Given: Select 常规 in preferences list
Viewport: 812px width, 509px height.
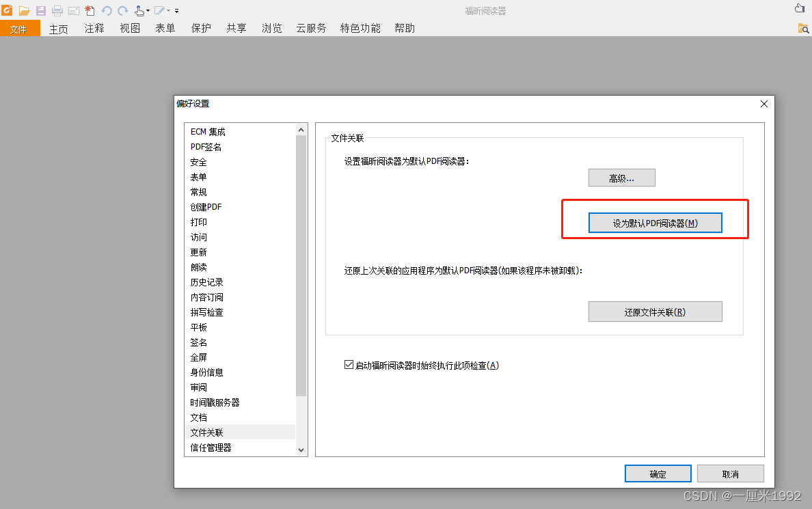Looking at the screenshot, I should point(240,192).
